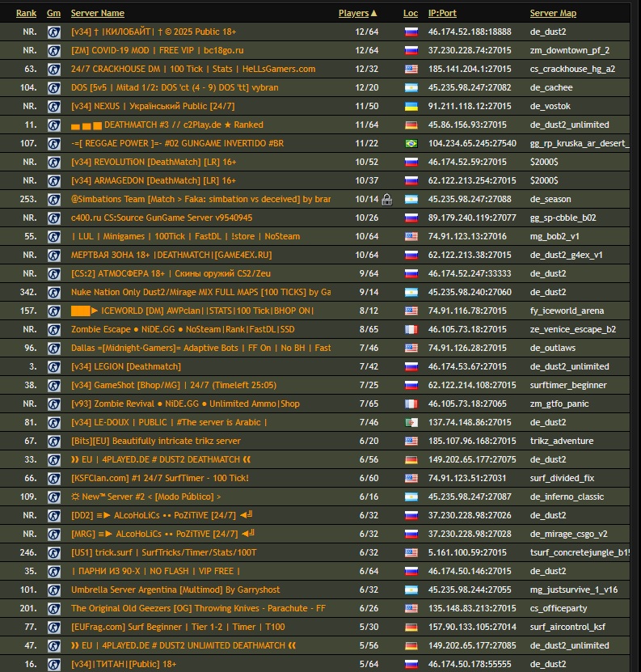The width and height of the screenshot is (641, 672).
Task: Open [ZM] COVID-19 MOD server link
Action: (158, 51)
